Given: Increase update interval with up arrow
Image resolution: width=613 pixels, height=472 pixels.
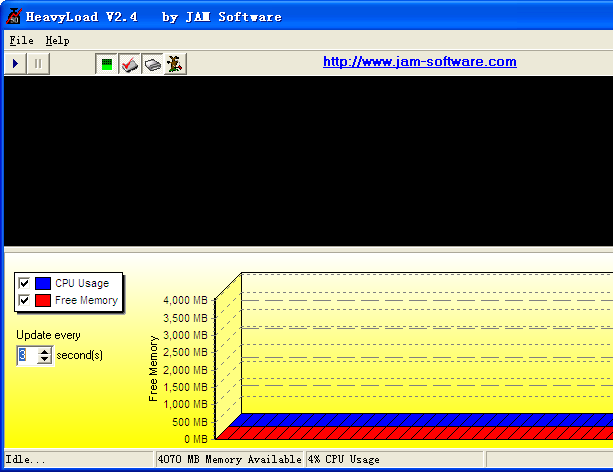Looking at the screenshot, I should (x=44, y=351).
